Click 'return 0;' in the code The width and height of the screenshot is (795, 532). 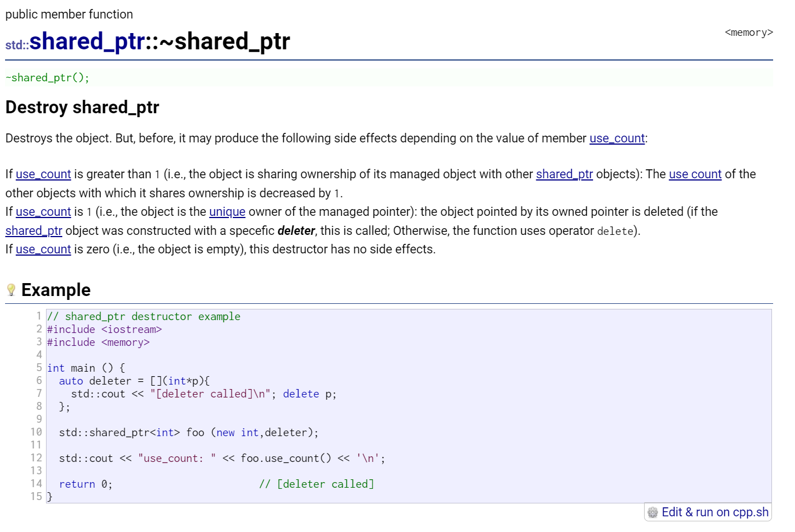pyautogui.click(x=86, y=484)
